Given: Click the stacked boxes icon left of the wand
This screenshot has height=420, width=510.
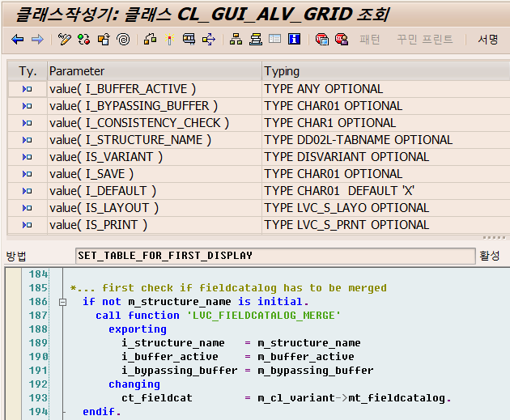Looking at the screenshot, I should pos(151,40).
